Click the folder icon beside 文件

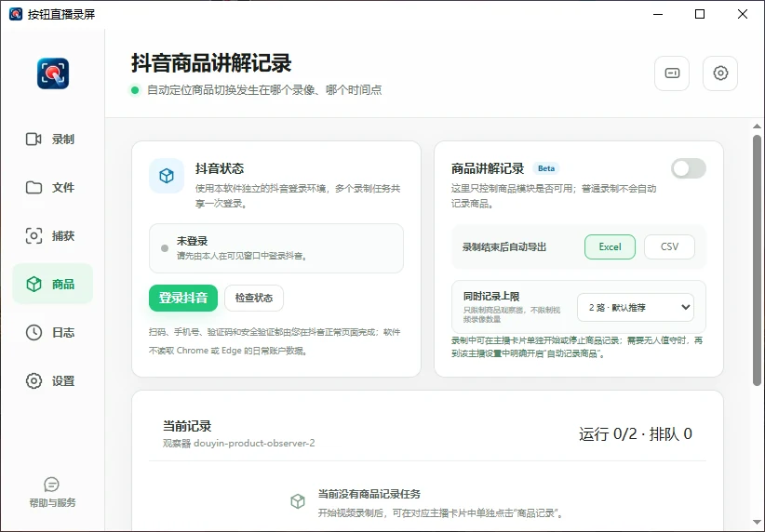(x=34, y=187)
